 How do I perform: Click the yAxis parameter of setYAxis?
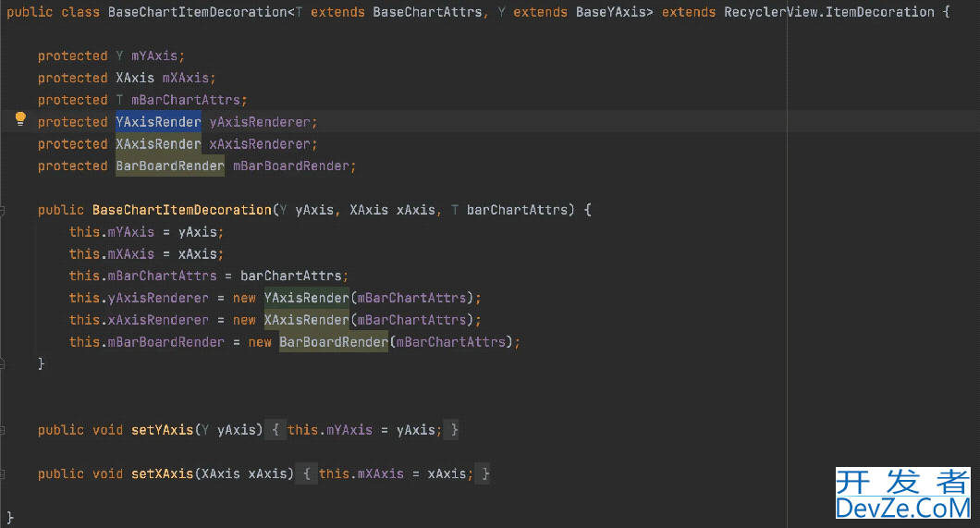(x=237, y=430)
